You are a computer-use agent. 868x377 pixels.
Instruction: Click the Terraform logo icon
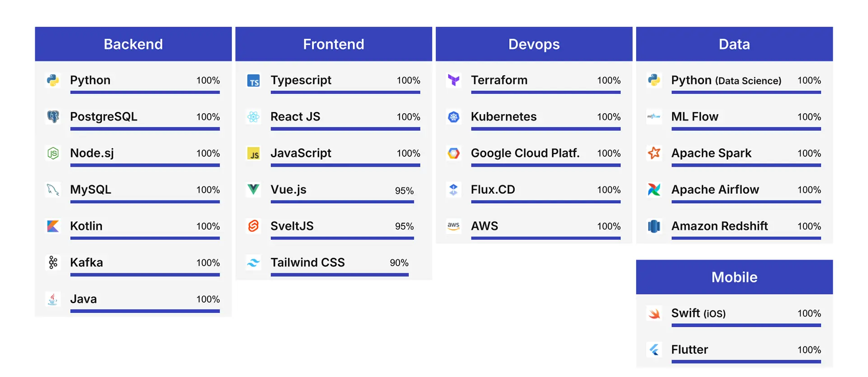(x=453, y=80)
